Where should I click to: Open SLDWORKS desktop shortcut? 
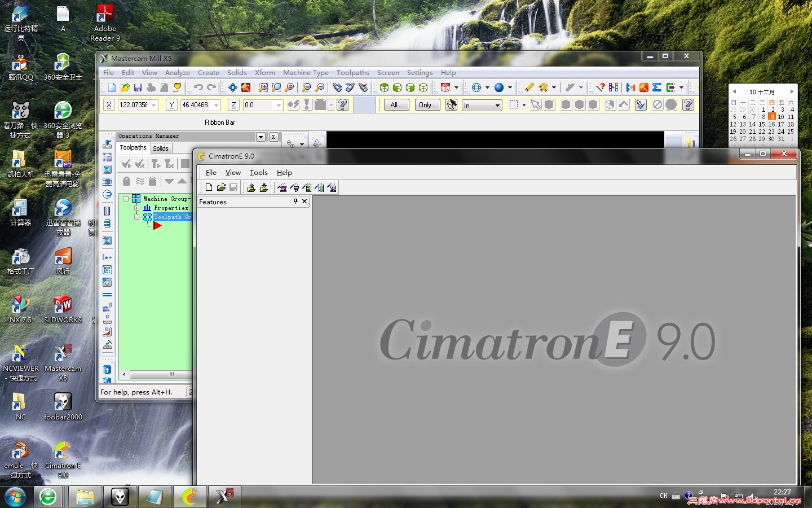click(x=63, y=309)
